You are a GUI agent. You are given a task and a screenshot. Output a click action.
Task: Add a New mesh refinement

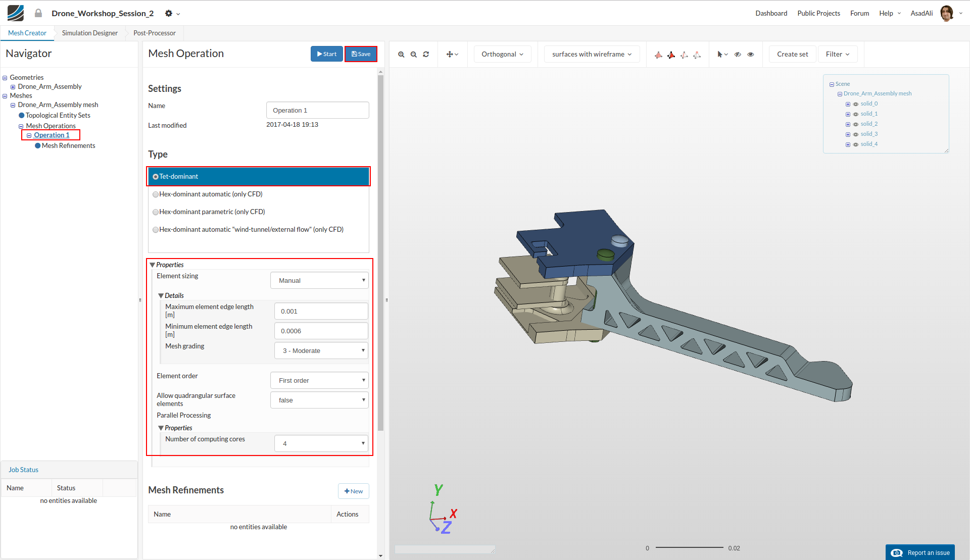[354, 491]
